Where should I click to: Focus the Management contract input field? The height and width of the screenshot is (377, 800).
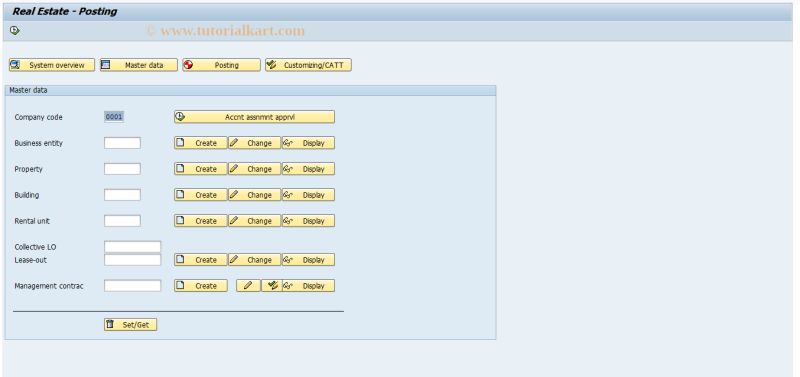tap(132, 286)
